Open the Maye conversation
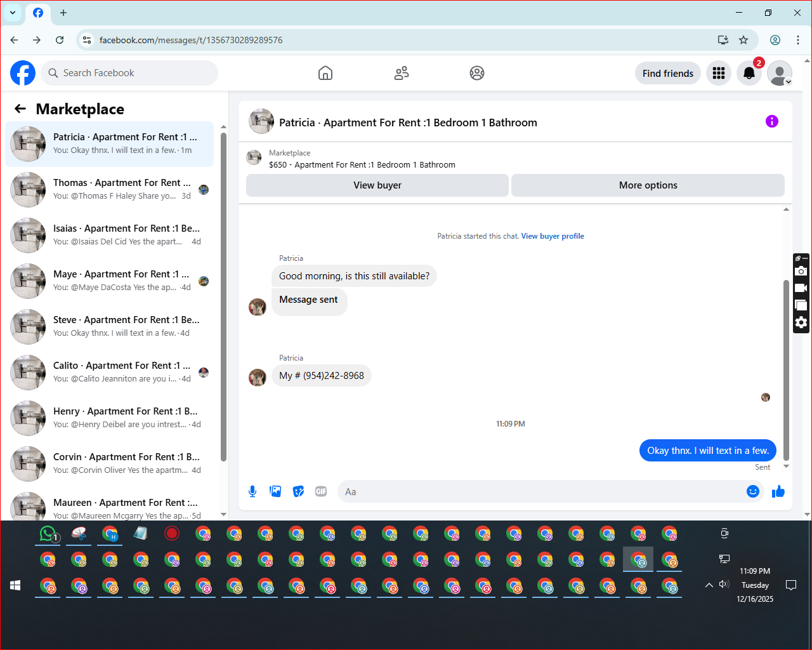 point(110,281)
